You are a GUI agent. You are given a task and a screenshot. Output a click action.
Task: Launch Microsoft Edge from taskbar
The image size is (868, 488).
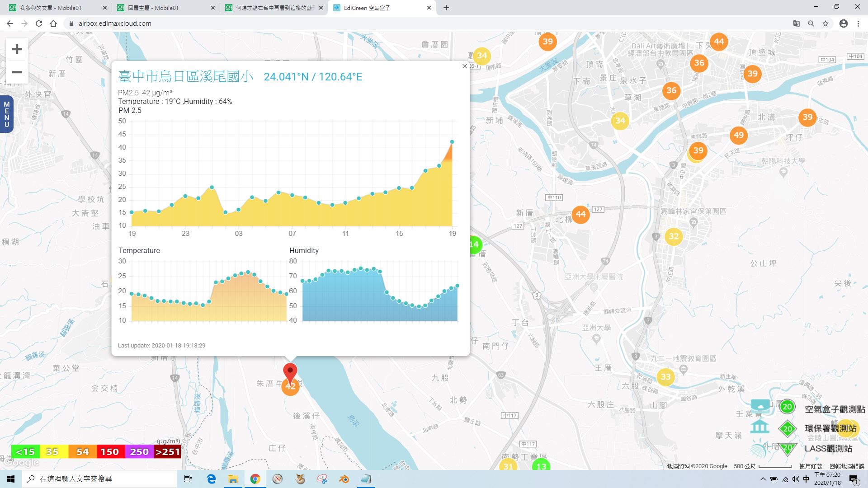pyautogui.click(x=211, y=479)
